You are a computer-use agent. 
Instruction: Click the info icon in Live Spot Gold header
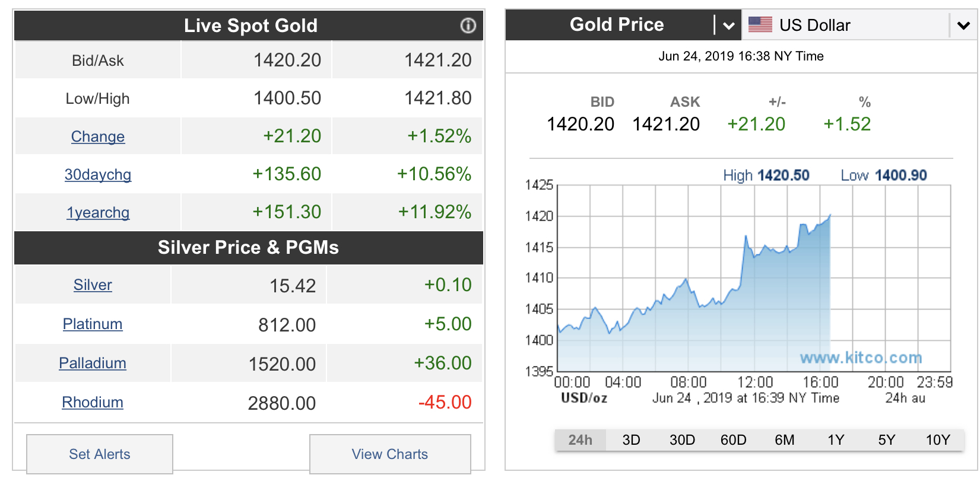(468, 25)
